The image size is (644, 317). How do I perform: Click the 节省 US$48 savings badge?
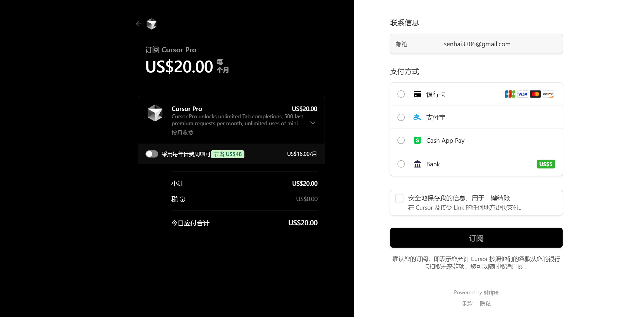point(227,154)
